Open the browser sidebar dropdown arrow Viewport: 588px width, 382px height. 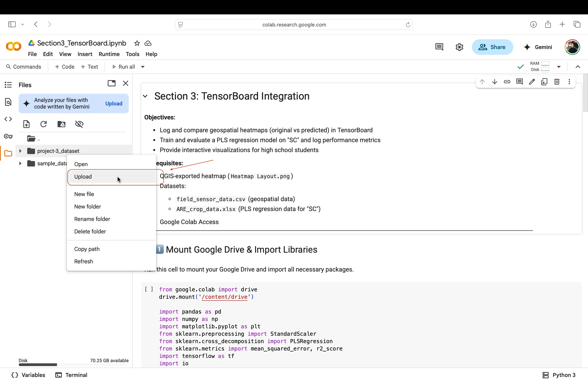point(23,24)
